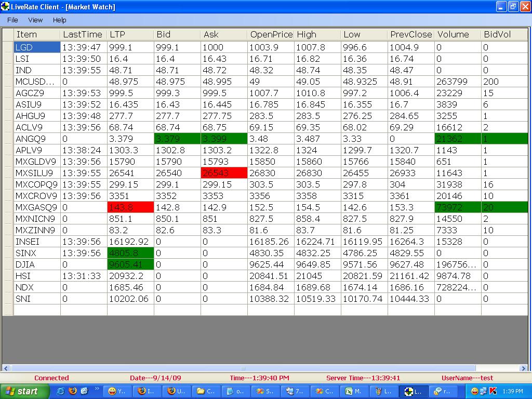Switch to the LiveRate taskbar button

pos(414,391)
